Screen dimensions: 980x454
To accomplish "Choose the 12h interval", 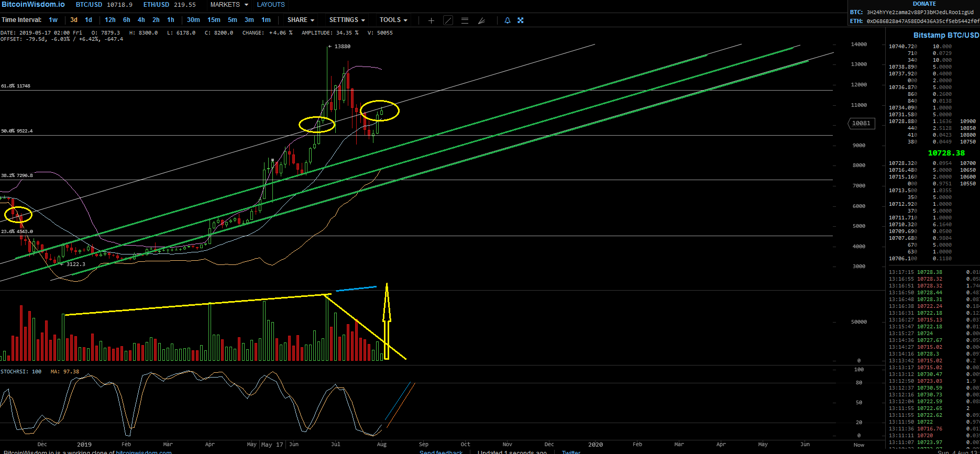I will 110,20.
